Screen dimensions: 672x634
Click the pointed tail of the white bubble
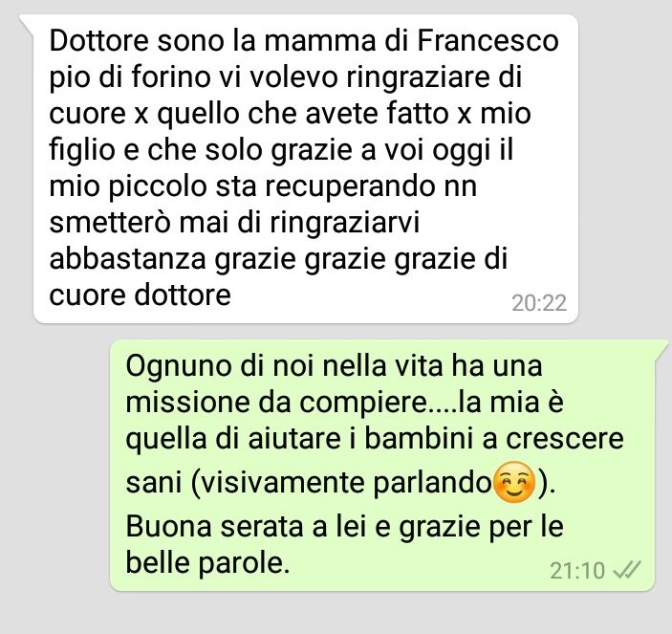pyautogui.click(x=27, y=24)
